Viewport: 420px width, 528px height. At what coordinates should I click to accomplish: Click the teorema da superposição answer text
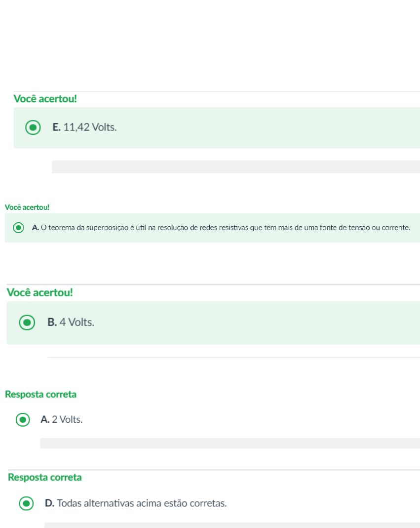221,228
